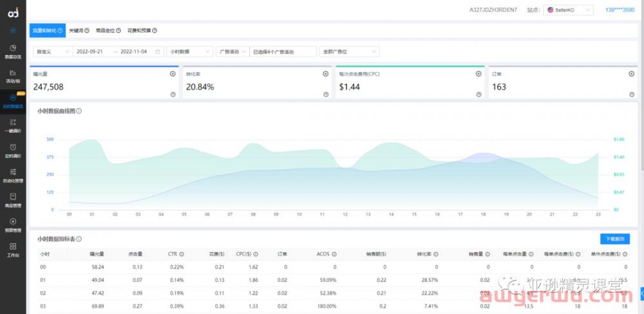The height and width of the screenshot is (314, 644).
Task: Select the 订单 metric card 163
Action: pyautogui.click(x=563, y=82)
